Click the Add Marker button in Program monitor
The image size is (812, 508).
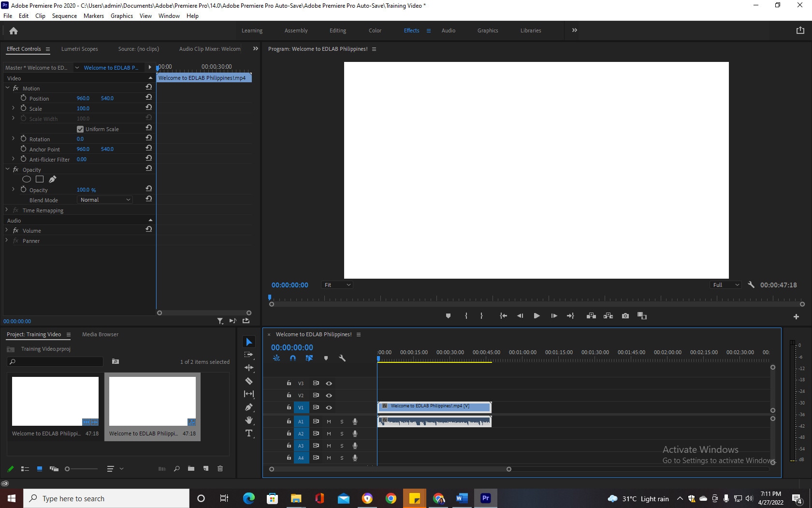tap(448, 316)
